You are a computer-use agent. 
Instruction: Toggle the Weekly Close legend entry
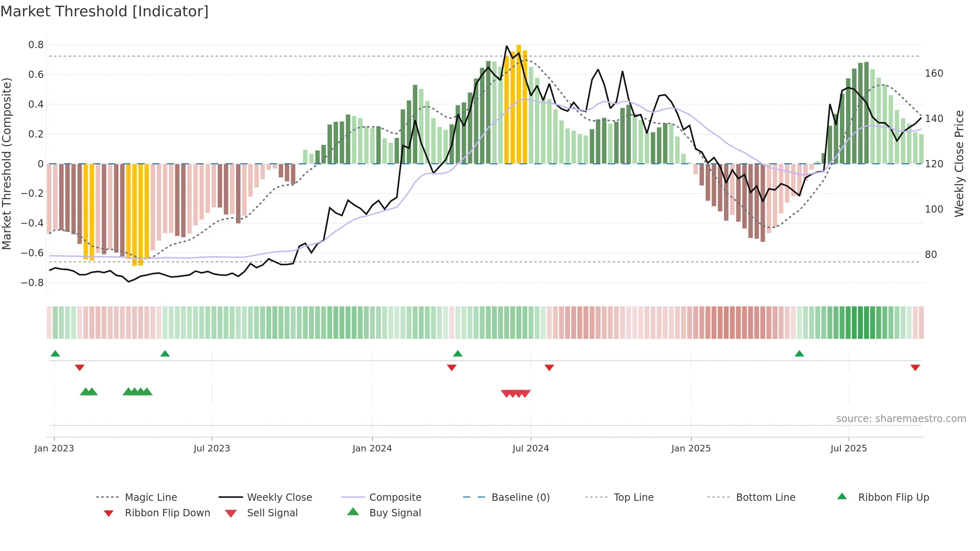[x=265, y=497]
